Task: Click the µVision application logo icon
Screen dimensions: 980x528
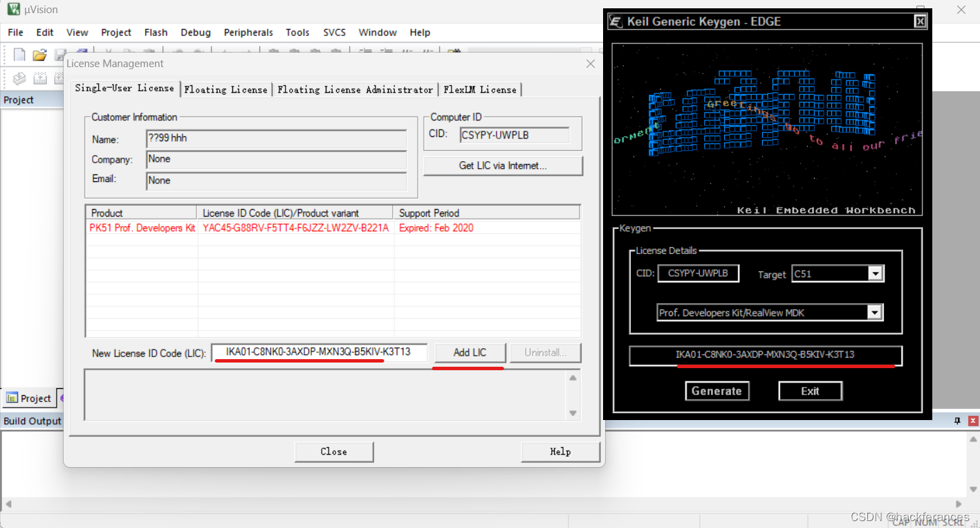Action: [13, 10]
